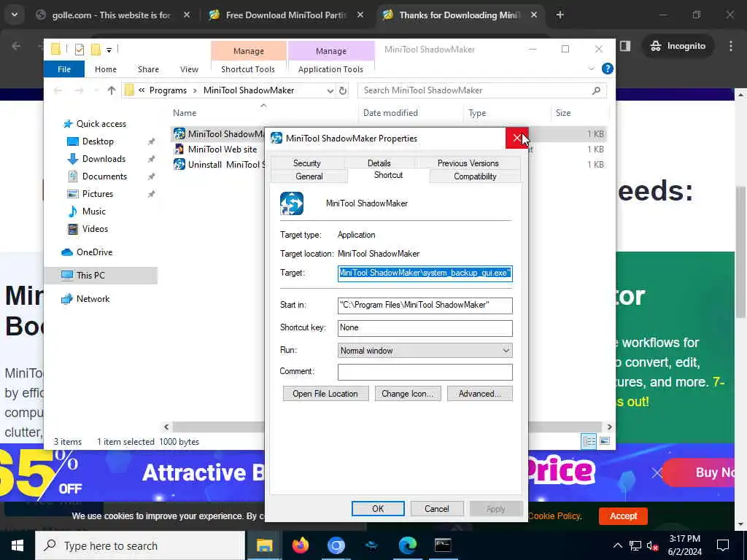Open Chrome tab search dropdown
Viewport: 747px width, 560px height.
pyautogui.click(x=15, y=15)
